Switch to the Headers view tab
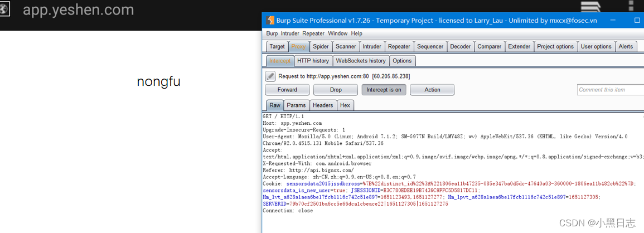644x233 pixels. 323,105
